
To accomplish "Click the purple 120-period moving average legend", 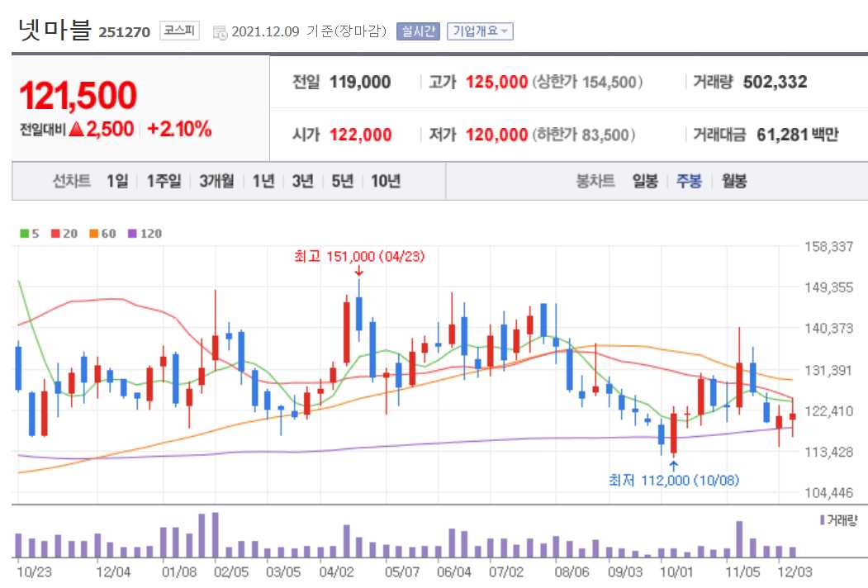I will 145,234.
